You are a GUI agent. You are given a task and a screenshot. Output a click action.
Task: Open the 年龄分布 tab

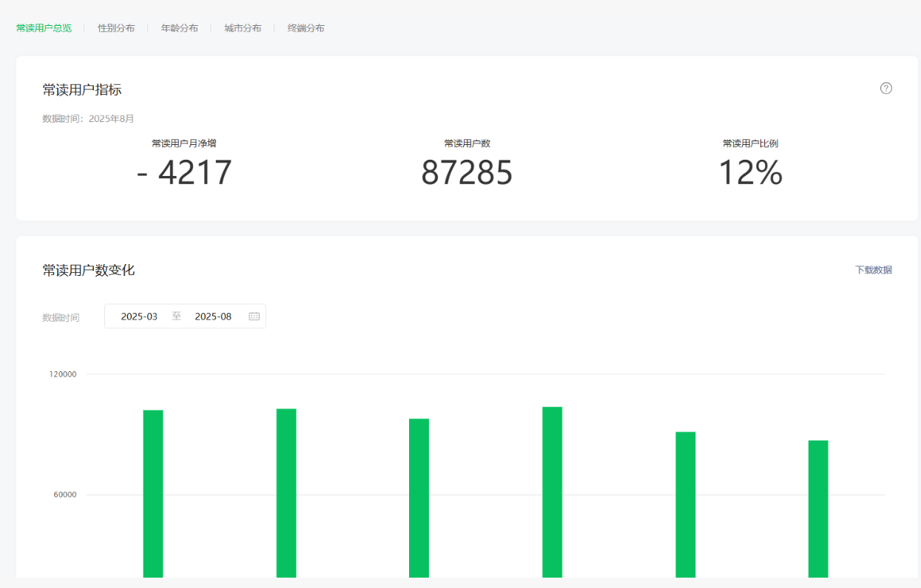[180, 28]
